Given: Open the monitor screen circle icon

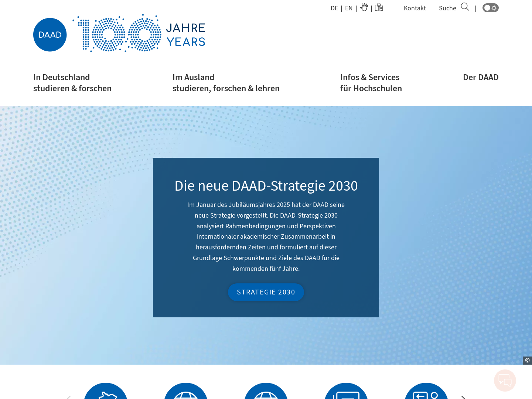Looking at the screenshot, I should pos(346,391).
